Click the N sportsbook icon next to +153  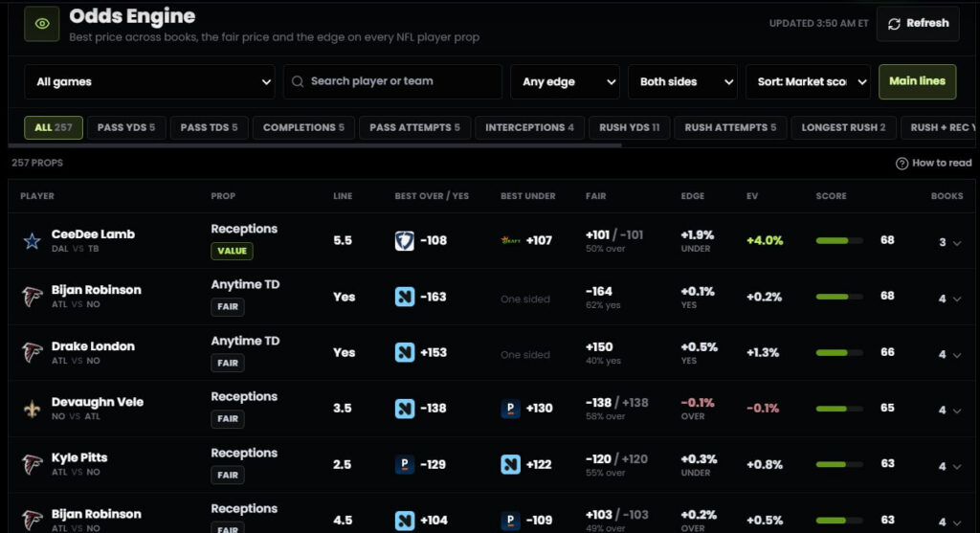pos(405,352)
